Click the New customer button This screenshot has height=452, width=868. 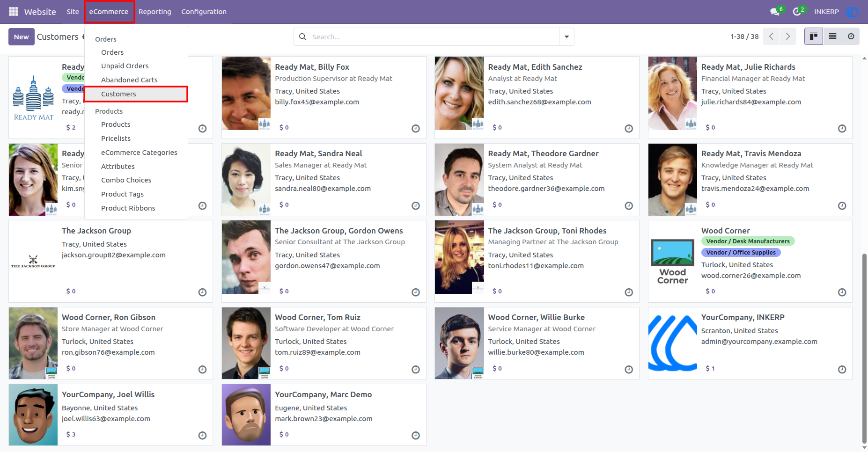pos(21,37)
